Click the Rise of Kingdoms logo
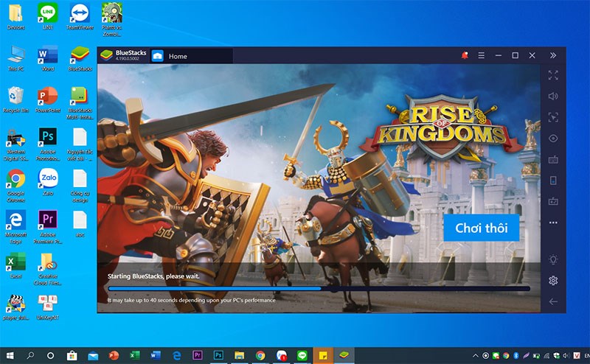This screenshot has width=590, height=364. pos(442,128)
